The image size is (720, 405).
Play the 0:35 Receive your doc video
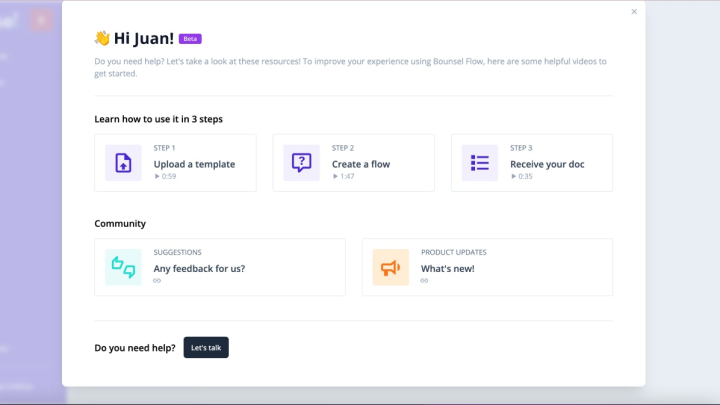pyautogui.click(x=522, y=176)
